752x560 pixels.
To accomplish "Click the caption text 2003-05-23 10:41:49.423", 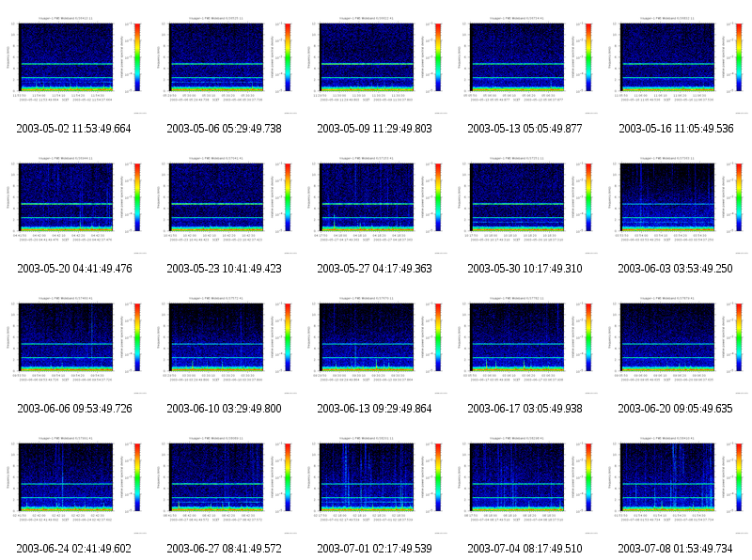I will pos(224,269).
